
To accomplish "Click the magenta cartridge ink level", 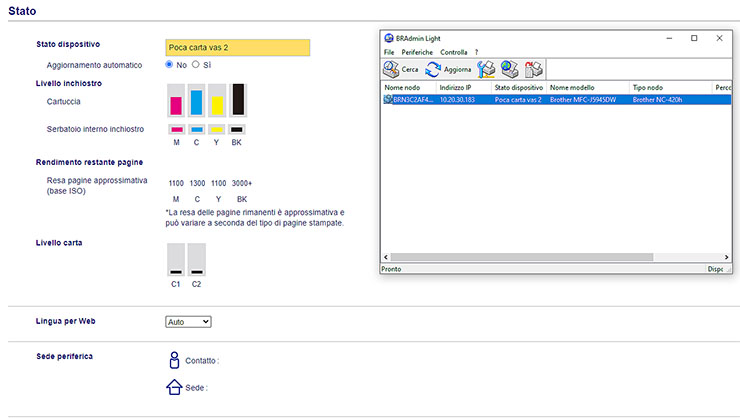I will (176, 101).
